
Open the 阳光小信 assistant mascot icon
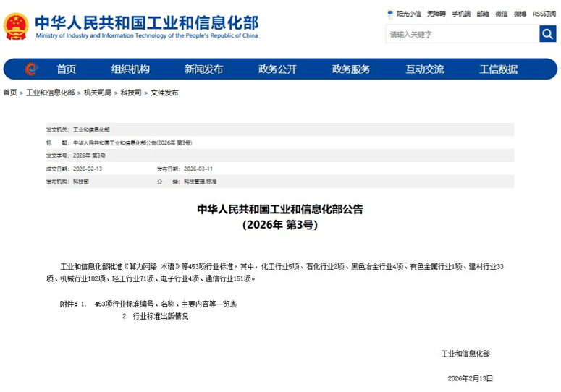pos(390,14)
